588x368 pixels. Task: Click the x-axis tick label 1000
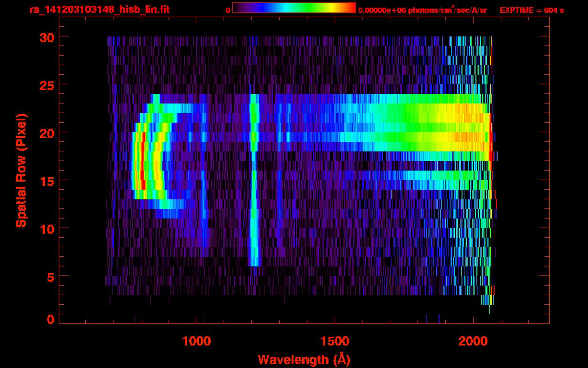coord(196,341)
